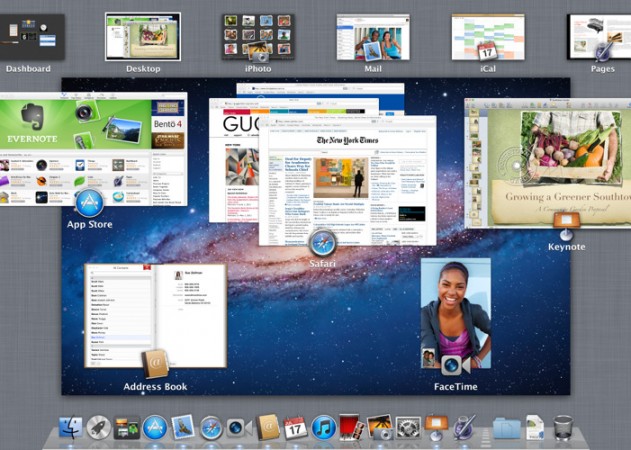Open System Preferences gear in the Dock
Image resolution: width=631 pixels, height=450 pixels.
[x=407, y=429]
